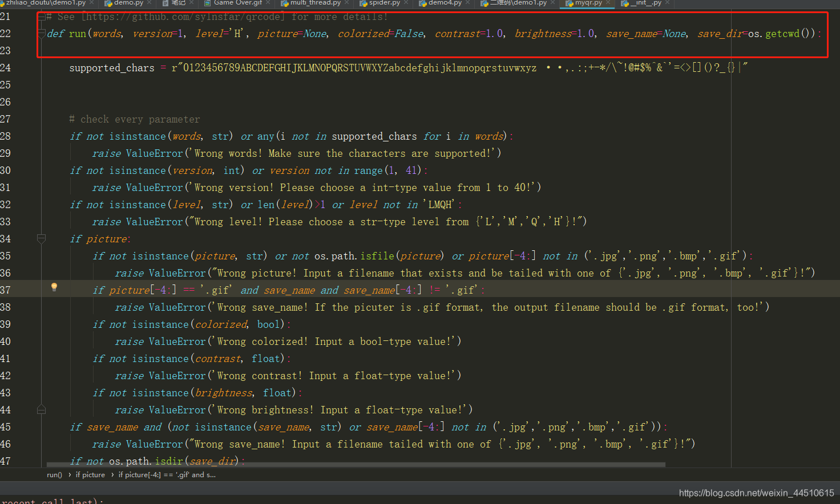This screenshot has width=840, height=504.
Task: Click the fold end marker at line 44
Action: pyautogui.click(x=42, y=409)
